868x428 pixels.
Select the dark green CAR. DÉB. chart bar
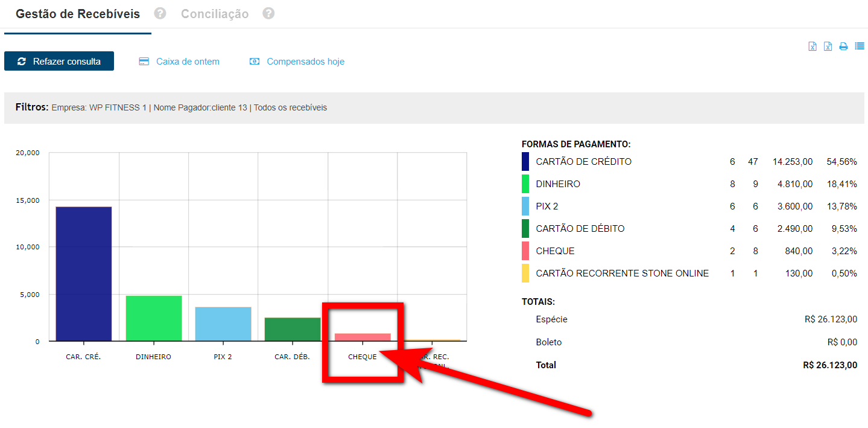[293, 329]
